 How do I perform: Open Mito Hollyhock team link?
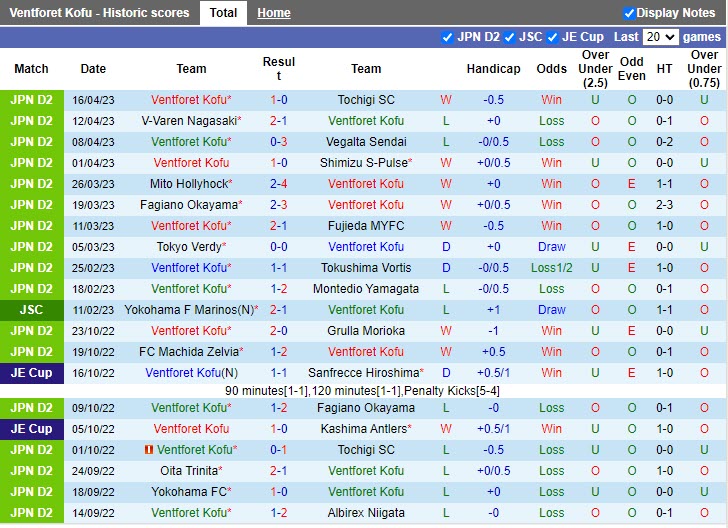coord(189,184)
